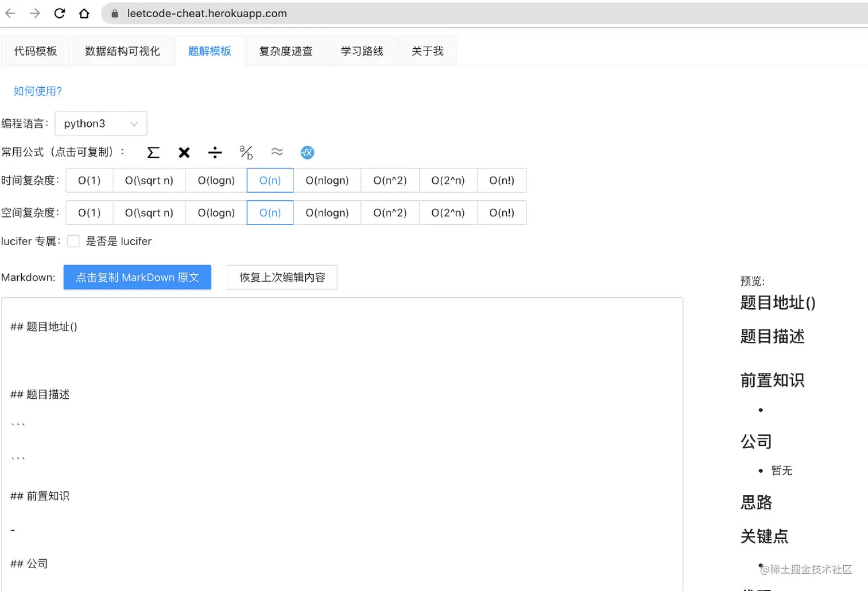Copy the a/b fraction formula icon

[246, 153]
